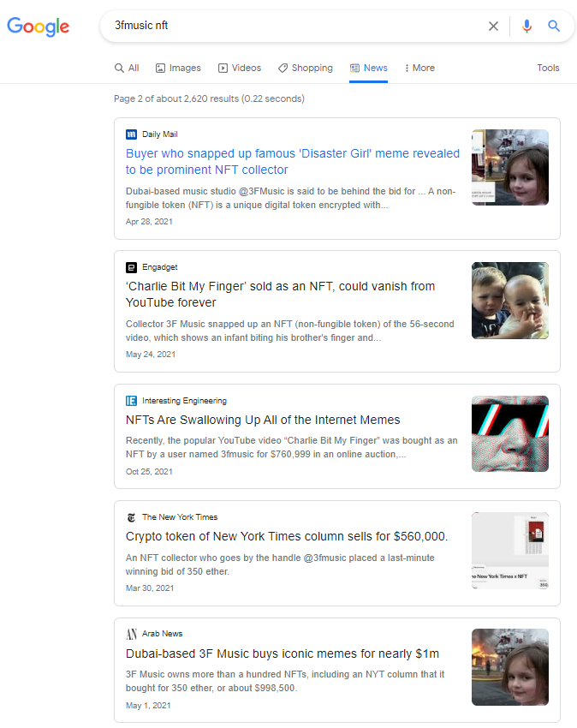577x728 pixels.
Task: Click snippet mentioning '$760,999 in an online auction'
Action: [292, 447]
